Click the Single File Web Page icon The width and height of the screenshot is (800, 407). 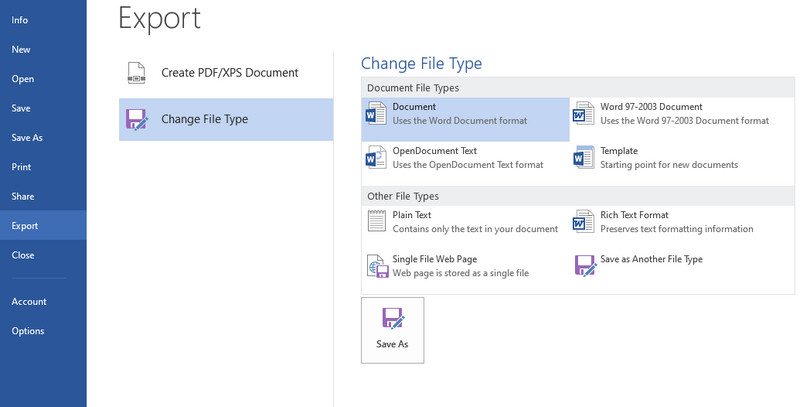(376, 266)
